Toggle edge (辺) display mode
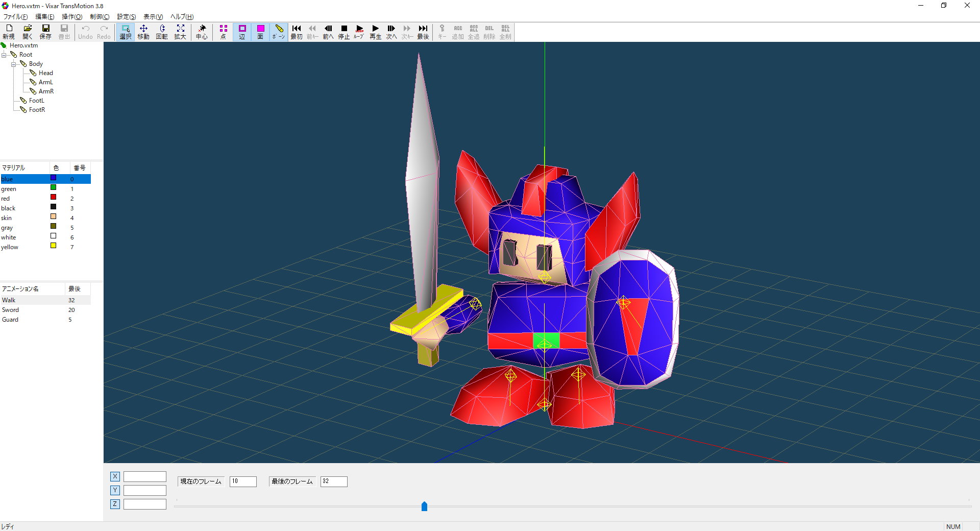980x531 pixels. click(x=242, y=32)
